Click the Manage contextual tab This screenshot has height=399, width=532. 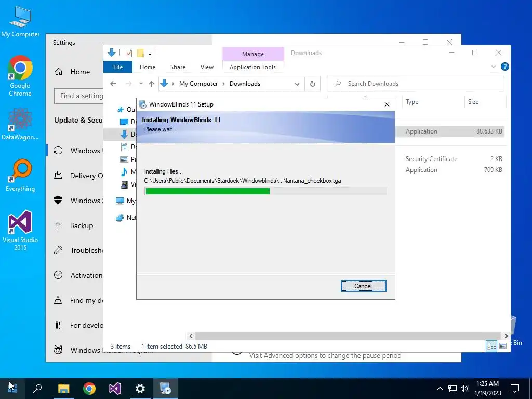253,54
